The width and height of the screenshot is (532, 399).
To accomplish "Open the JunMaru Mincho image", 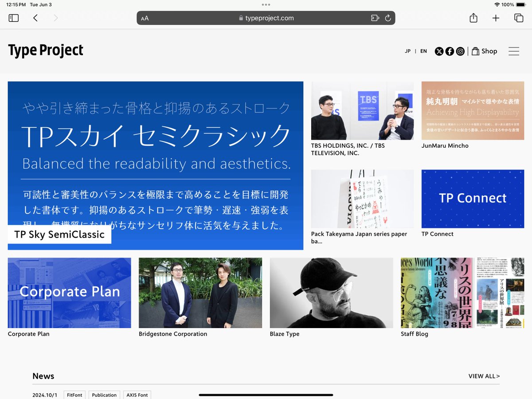I will pos(473,111).
